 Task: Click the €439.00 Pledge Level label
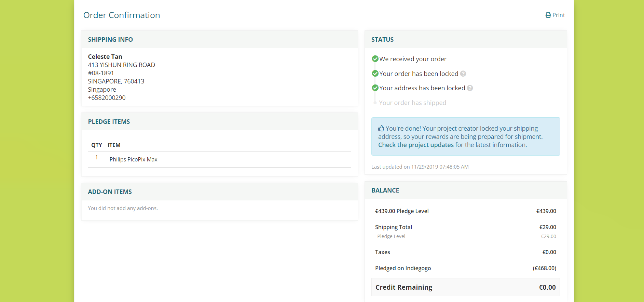coord(402,211)
